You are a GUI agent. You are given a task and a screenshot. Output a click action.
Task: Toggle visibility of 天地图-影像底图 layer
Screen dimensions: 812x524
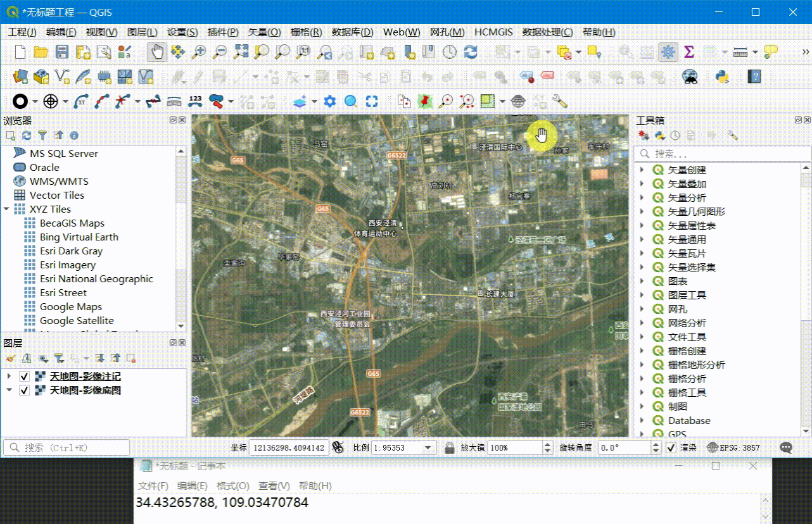25,390
